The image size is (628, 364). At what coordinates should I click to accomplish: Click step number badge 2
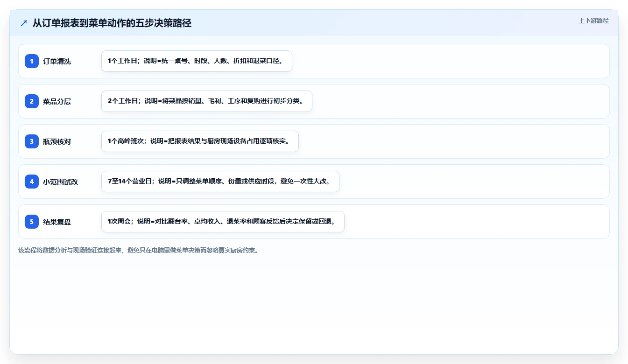pyautogui.click(x=32, y=101)
